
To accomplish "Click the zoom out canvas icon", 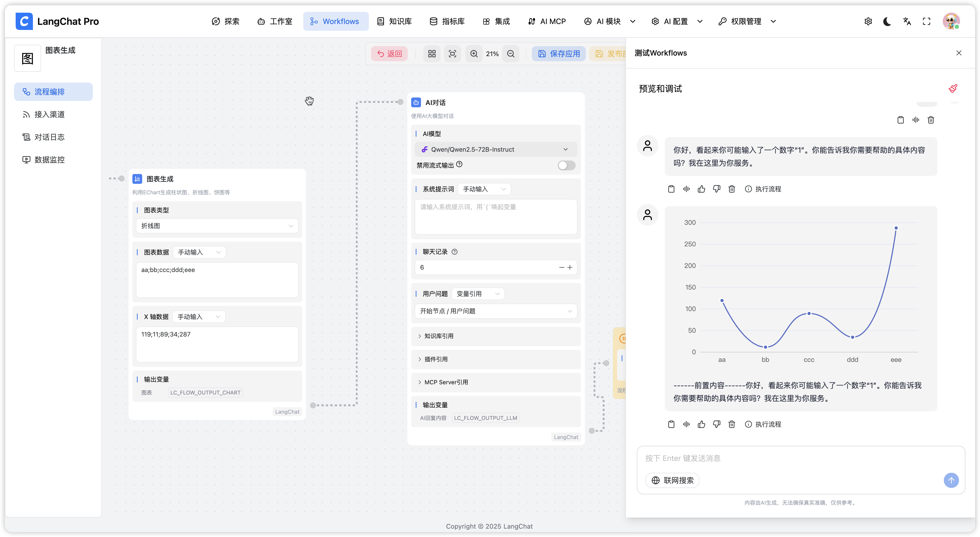I will 511,54.
